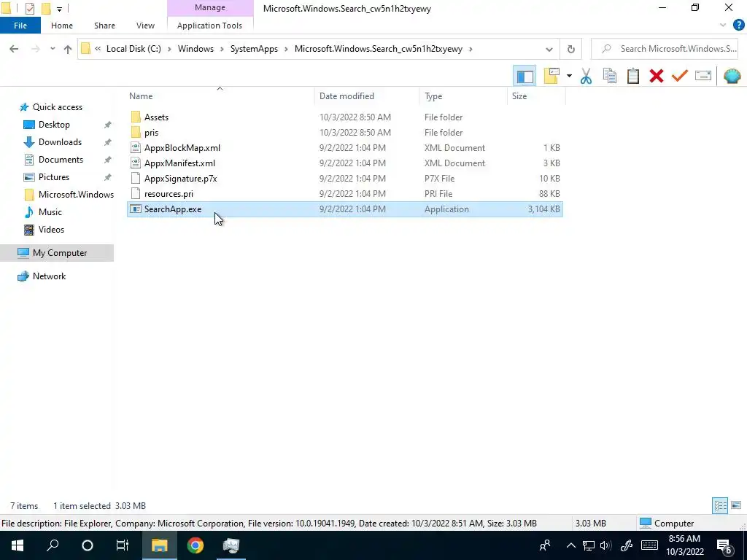The height and width of the screenshot is (560, 747).
Task: Show hidden system tray icons
Action: 570,545
